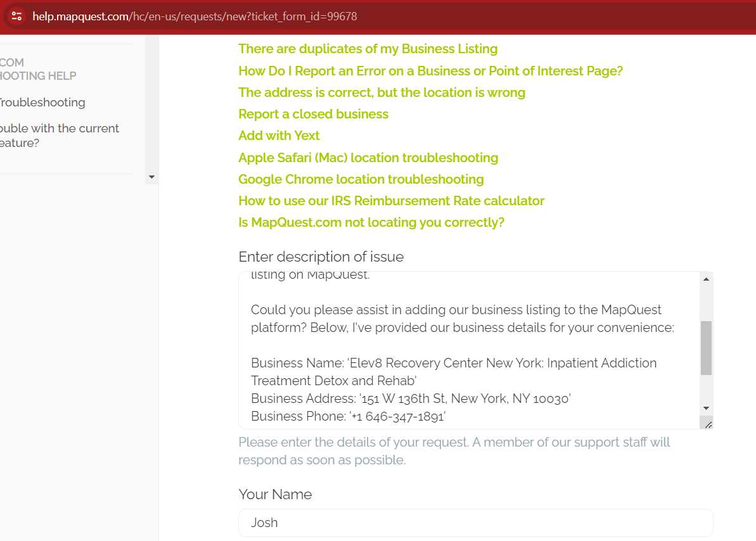Viewport: 756px width, 541px height.
Task: Open 'Apple Safari (Mac) location troubleshooting'
Action: (368, 158)
